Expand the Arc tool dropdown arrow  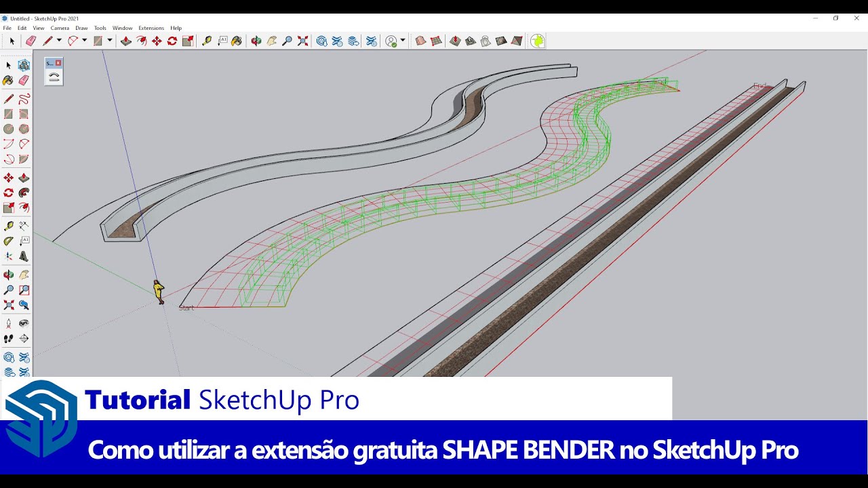pos(84,41)
